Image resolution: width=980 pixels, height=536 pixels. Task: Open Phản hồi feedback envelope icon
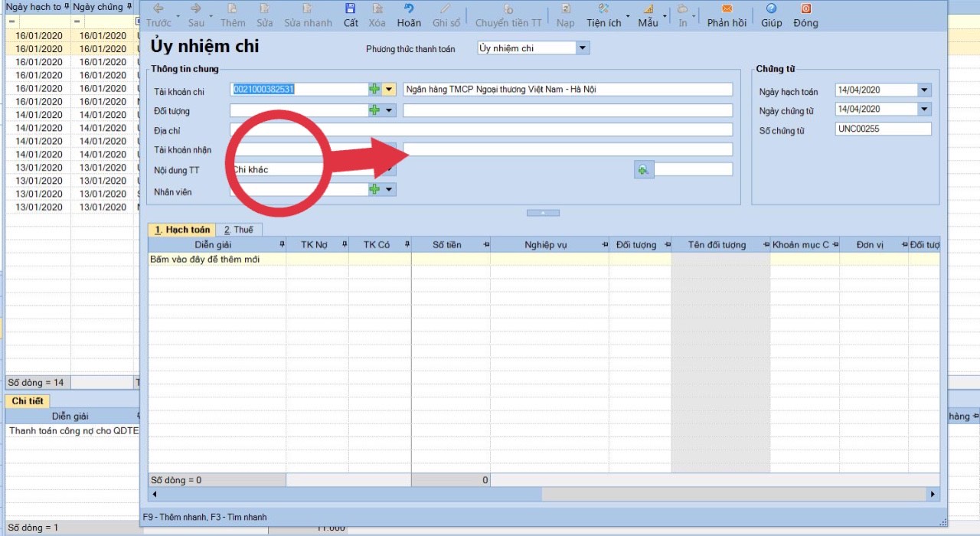727,9
